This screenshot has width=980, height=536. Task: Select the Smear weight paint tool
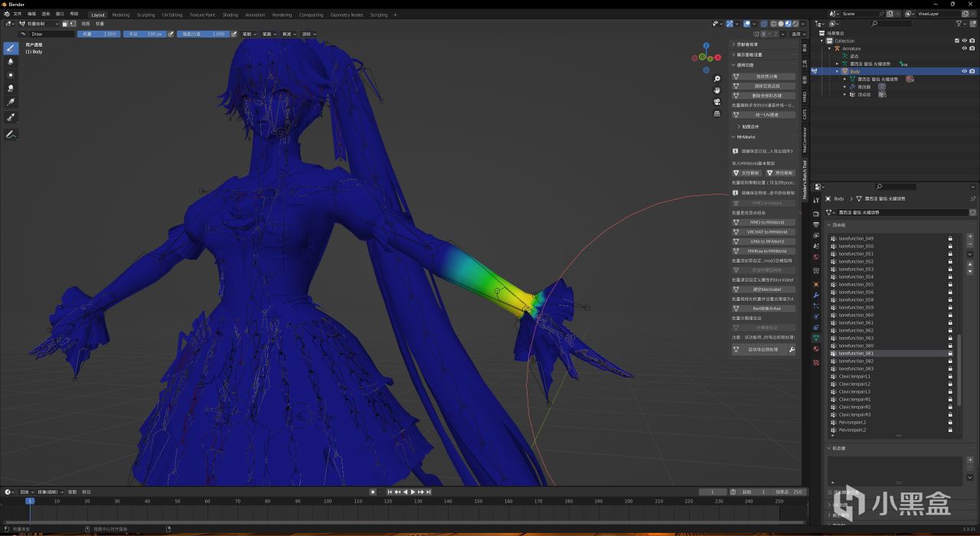coord(11,88)
